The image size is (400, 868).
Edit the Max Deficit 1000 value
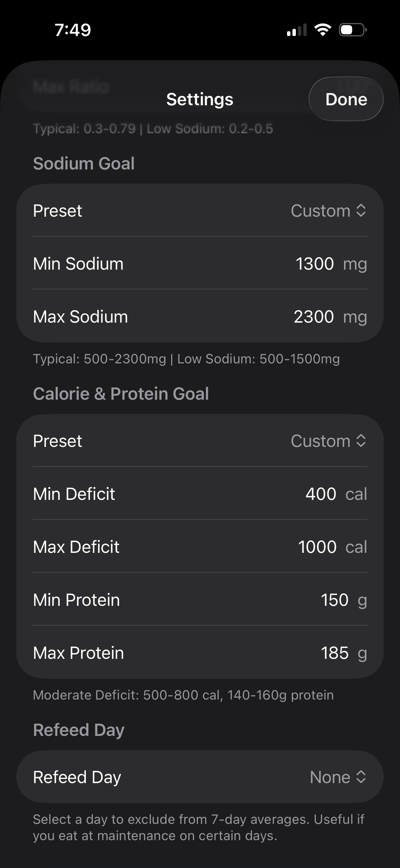click(x=317, y=547)
